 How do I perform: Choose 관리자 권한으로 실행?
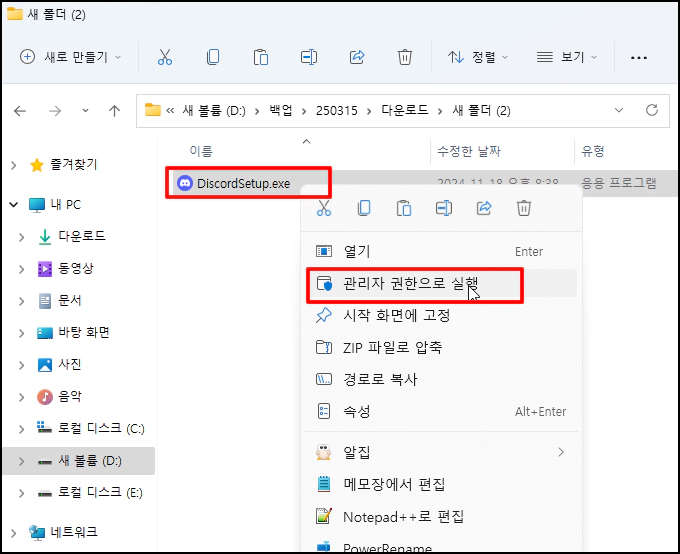tap(441, 283)
